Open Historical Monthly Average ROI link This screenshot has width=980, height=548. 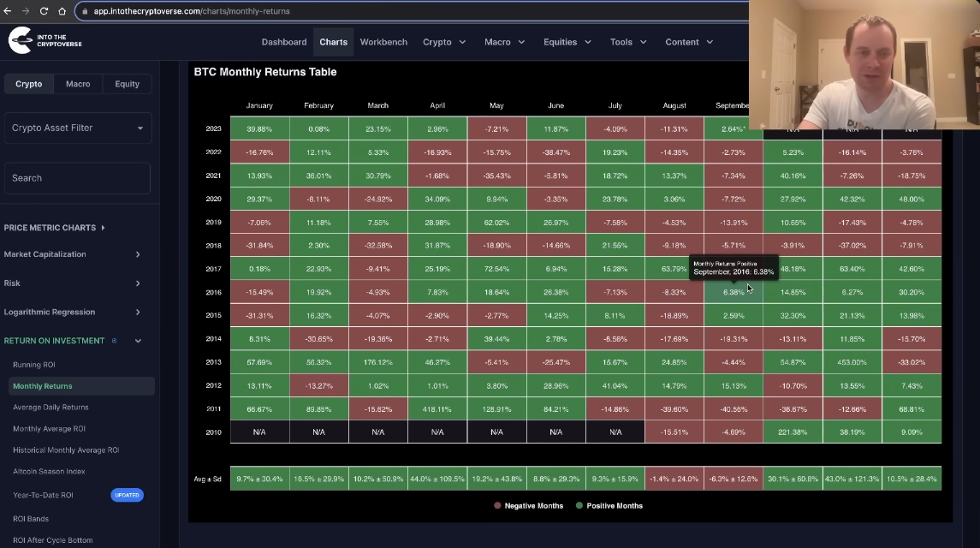[66, 450]
